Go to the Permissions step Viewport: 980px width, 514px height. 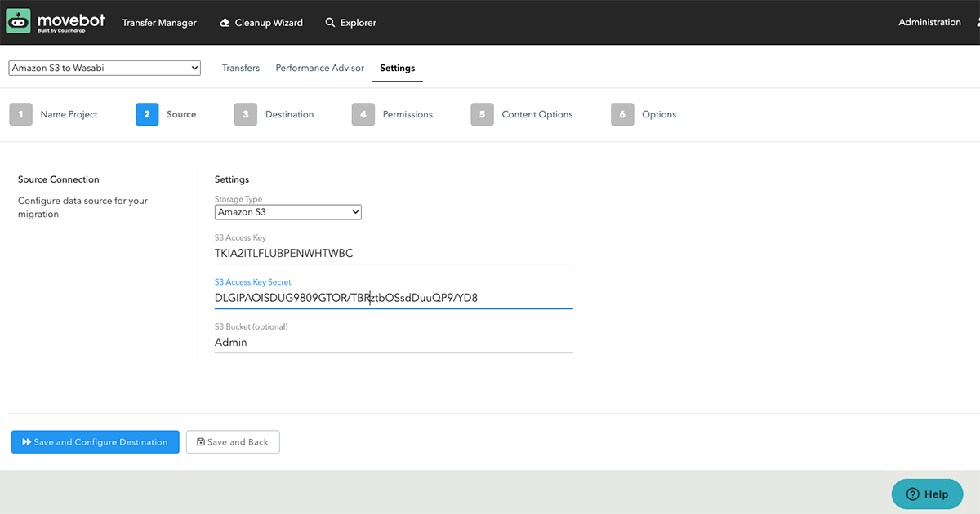(x=408, y=114)
